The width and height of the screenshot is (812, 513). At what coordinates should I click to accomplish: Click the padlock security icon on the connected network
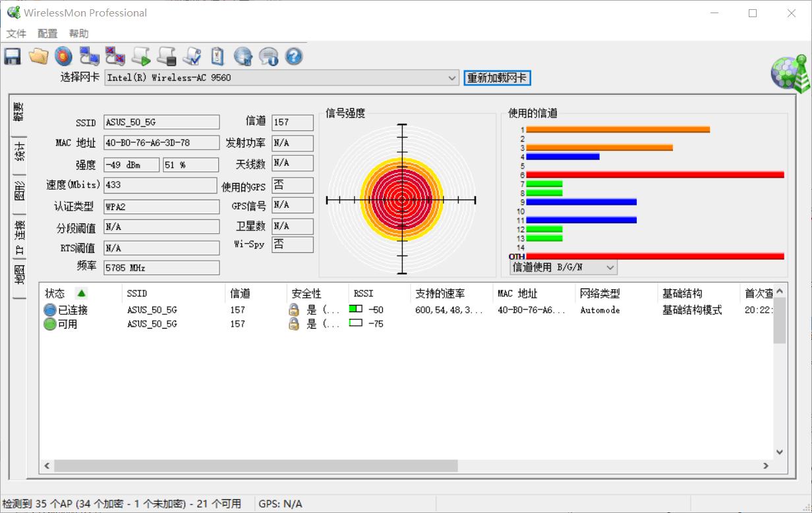[x=294, y=310]
